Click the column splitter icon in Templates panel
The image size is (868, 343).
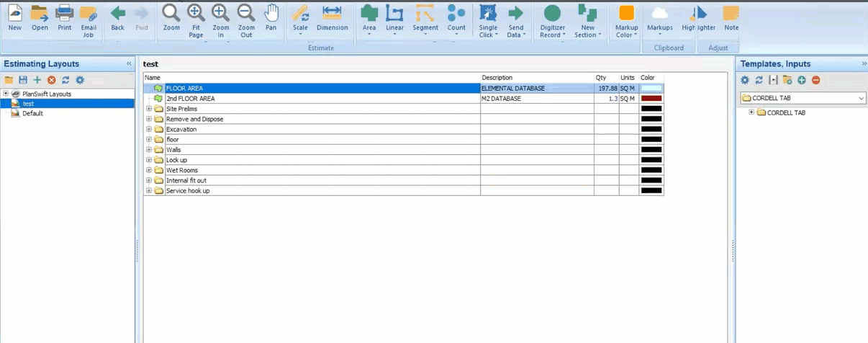pyautogui.click(x=773, y=80)
